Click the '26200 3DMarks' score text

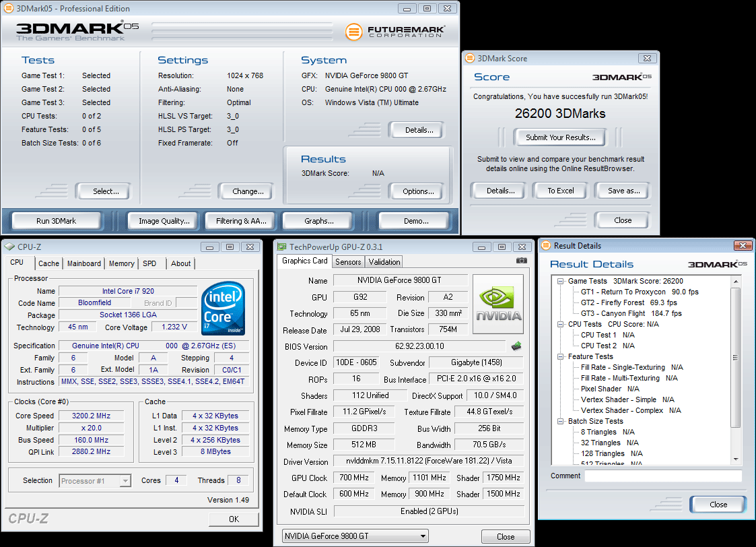point(560,113)
